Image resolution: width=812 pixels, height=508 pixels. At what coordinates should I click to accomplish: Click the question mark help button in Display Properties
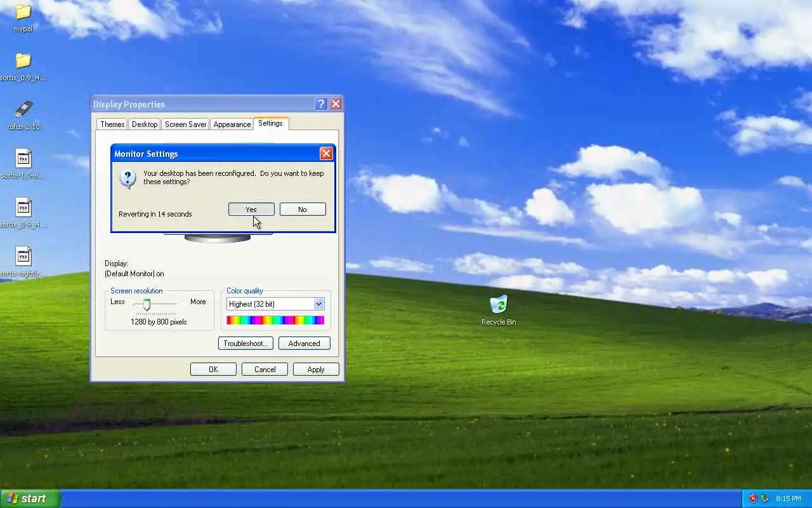[x=321, y=104]
